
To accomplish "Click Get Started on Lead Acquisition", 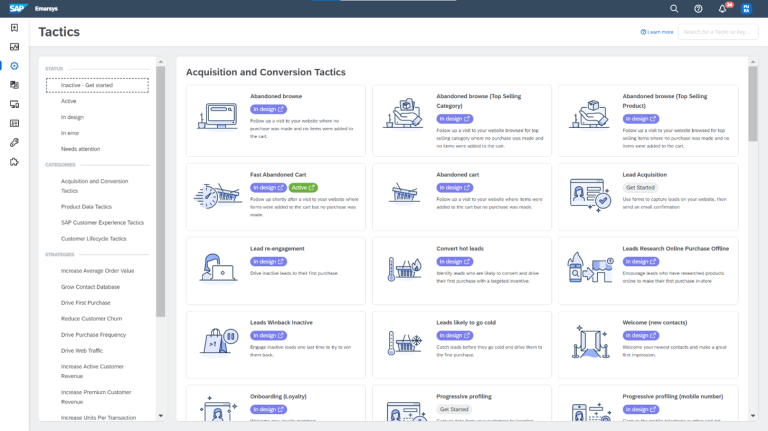I will [x=641, y=187].
